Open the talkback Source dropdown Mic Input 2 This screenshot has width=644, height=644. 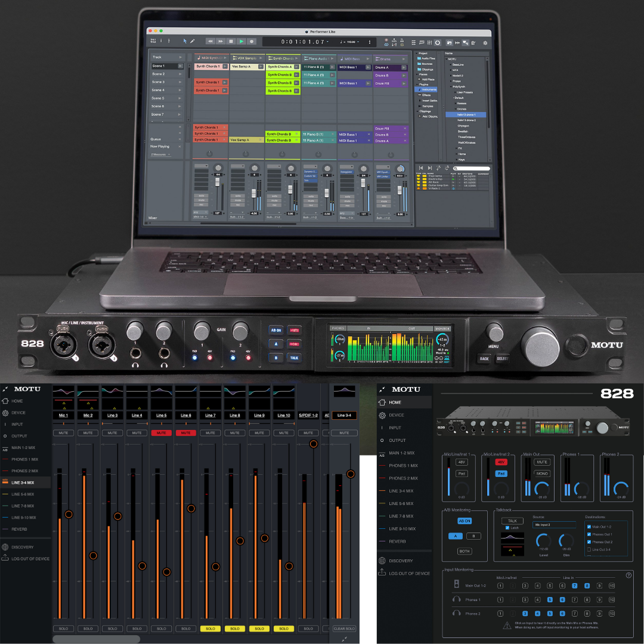click(553, 525)
